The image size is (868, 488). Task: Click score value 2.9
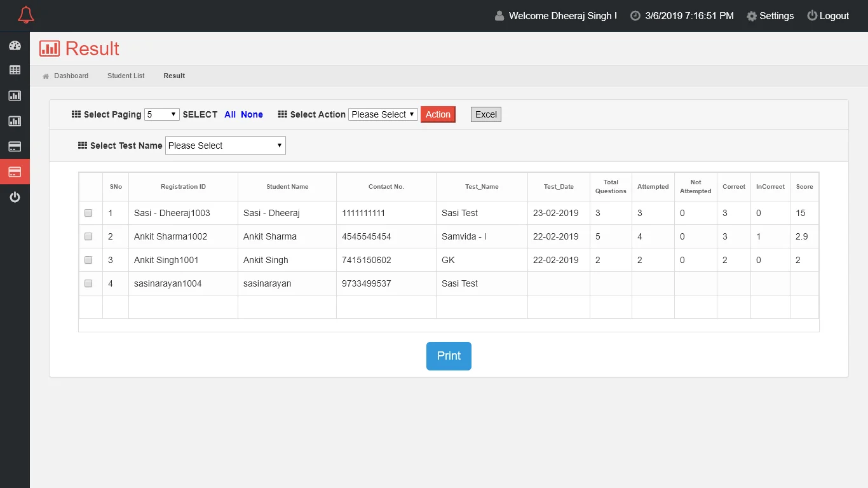[x=802, y=236]
